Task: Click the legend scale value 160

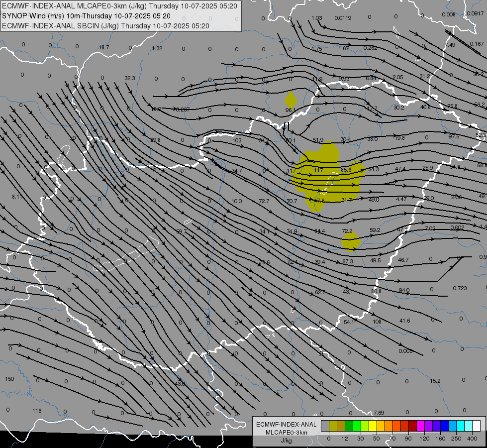Action: pos(440,439)
